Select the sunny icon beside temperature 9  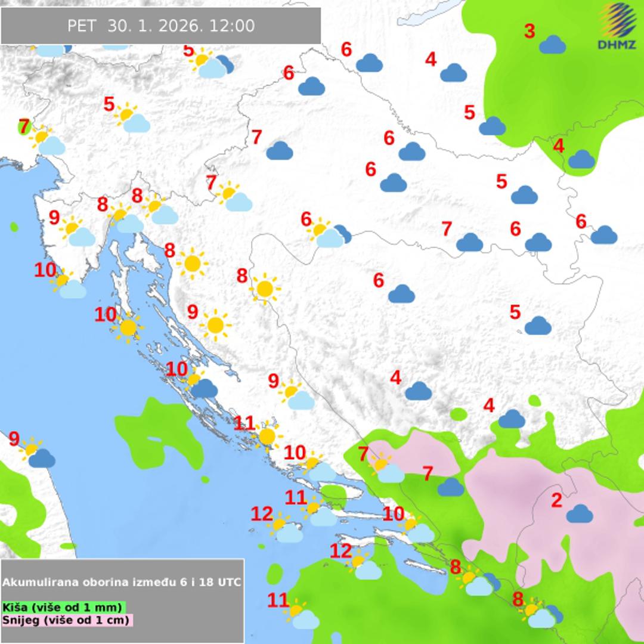point(215,325)
